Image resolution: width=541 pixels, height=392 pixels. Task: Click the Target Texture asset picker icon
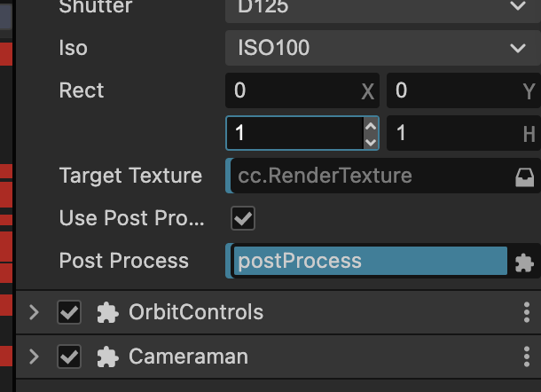(524, 177)
